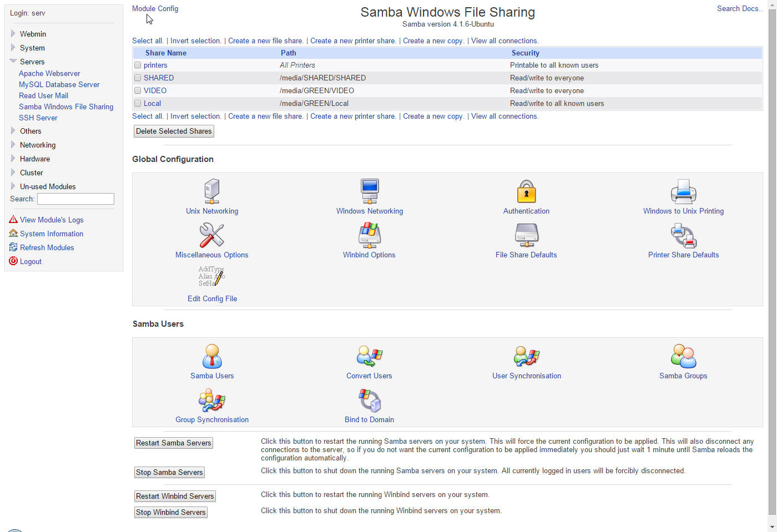Open the SHARED share link
The image size is (777, 532).
pyautogui.click(x=159, y=78)
